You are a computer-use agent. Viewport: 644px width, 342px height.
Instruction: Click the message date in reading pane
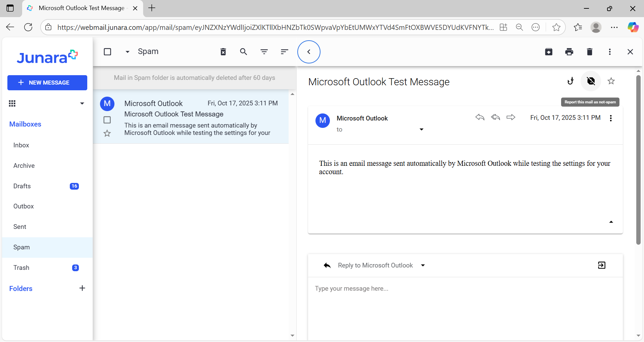(565, 118)
